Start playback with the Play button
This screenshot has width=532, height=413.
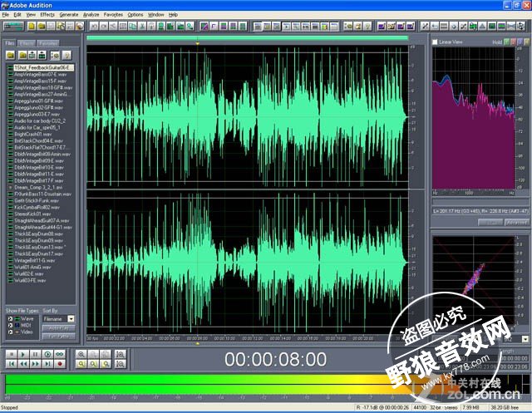[23, 354]
